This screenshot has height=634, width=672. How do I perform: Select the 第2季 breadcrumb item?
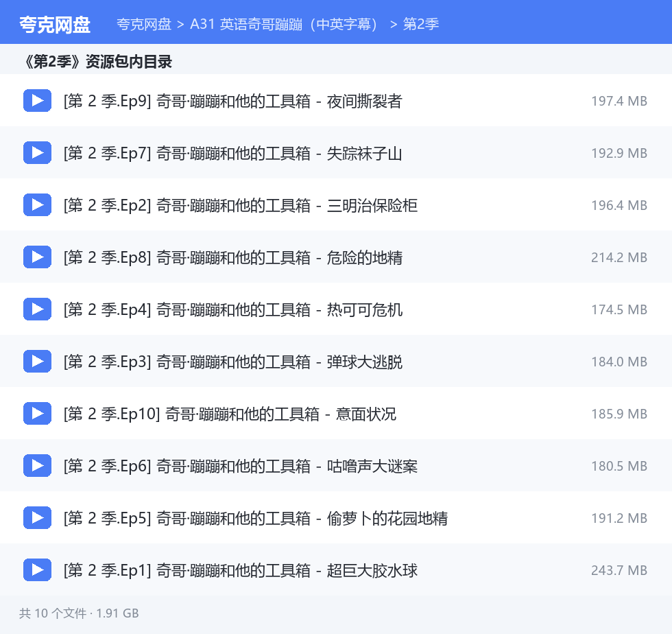421,24
